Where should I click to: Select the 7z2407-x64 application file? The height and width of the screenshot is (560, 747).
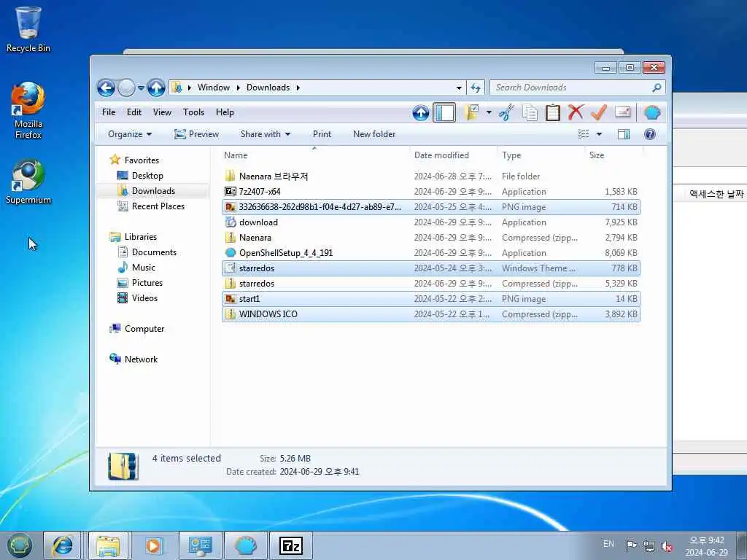[431, 192]
